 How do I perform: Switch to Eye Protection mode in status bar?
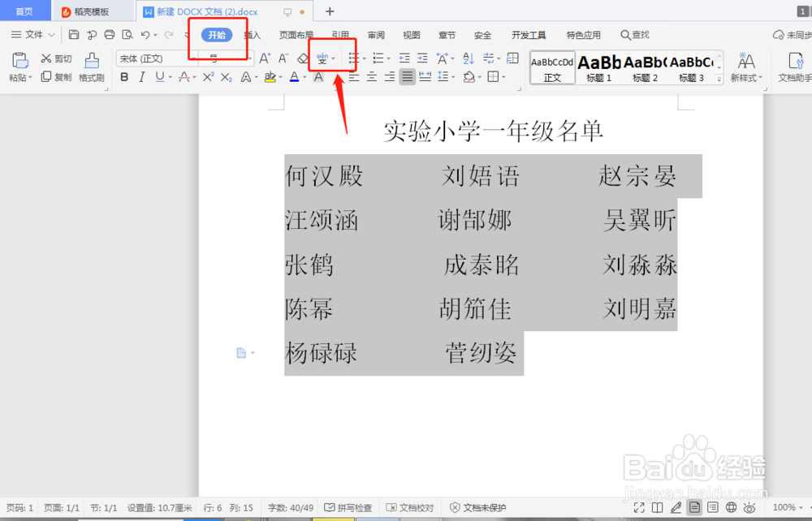tap(749, 507)
